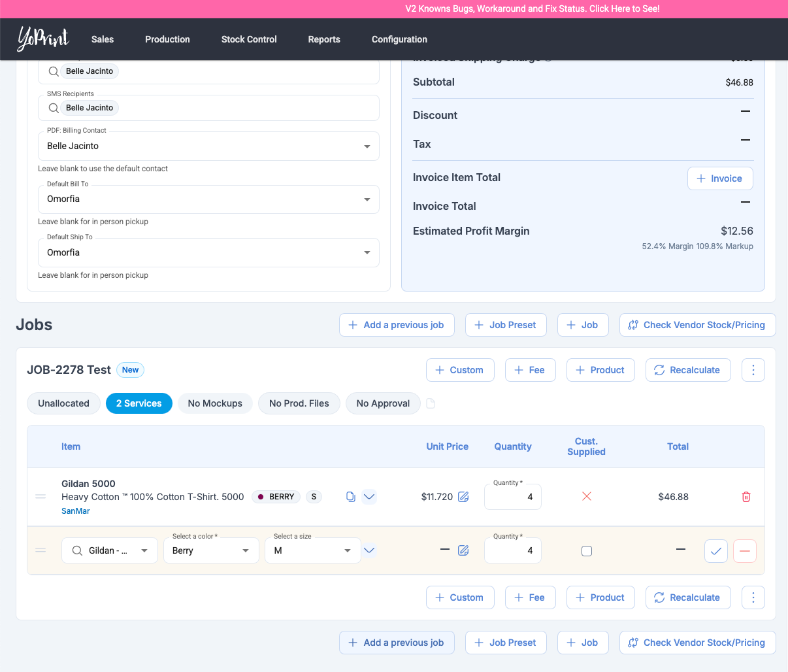Cancel new line item with red minus icon
Viewport: 788px width, 672px height.
click(x=744, y=551)
